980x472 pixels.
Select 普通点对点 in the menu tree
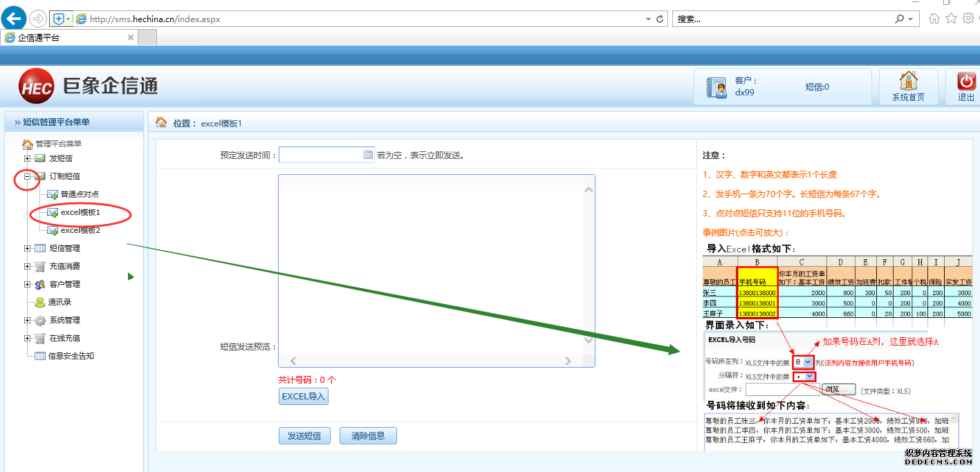click(x=79, y=194)
